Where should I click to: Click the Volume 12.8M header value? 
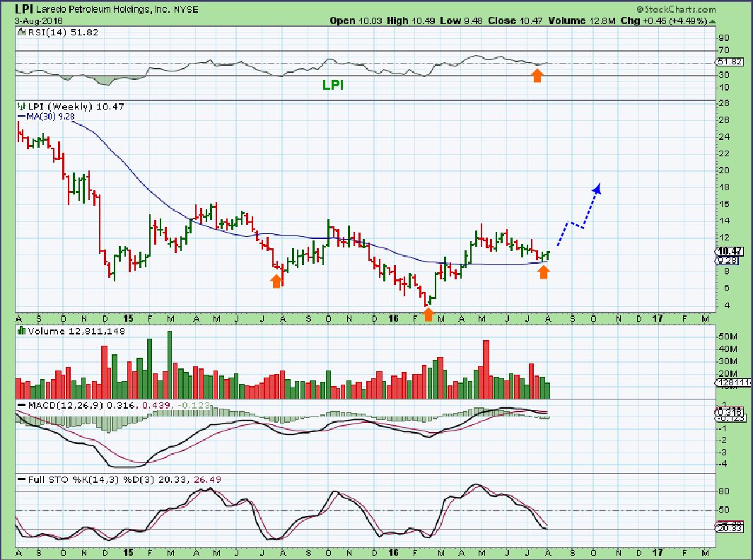point(582,21)
